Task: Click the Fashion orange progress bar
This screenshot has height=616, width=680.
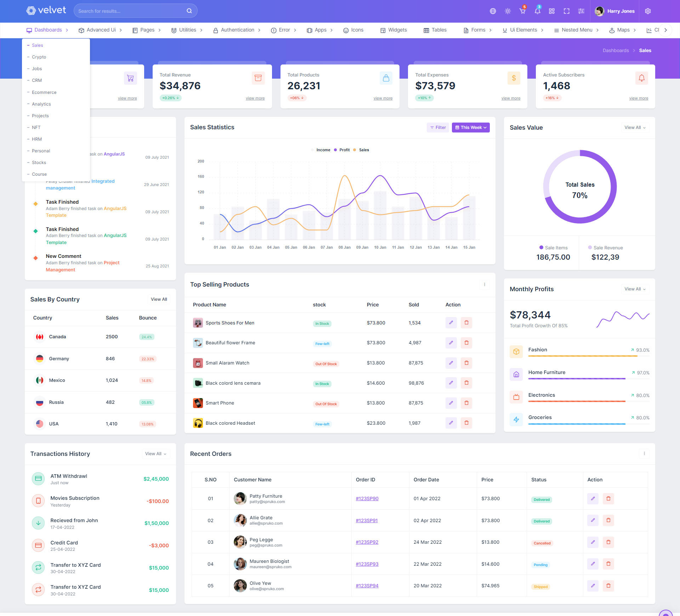Action: click(x=582, y=356)
